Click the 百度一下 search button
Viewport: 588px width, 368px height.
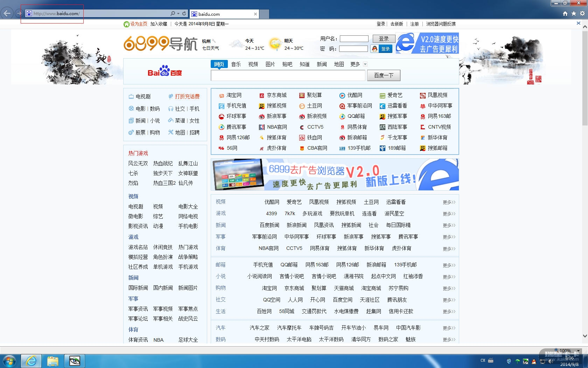[x=383, y=75]
